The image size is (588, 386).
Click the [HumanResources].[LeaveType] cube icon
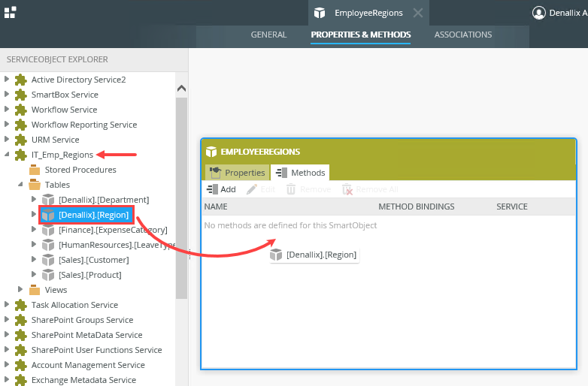(x=48, y=245)
